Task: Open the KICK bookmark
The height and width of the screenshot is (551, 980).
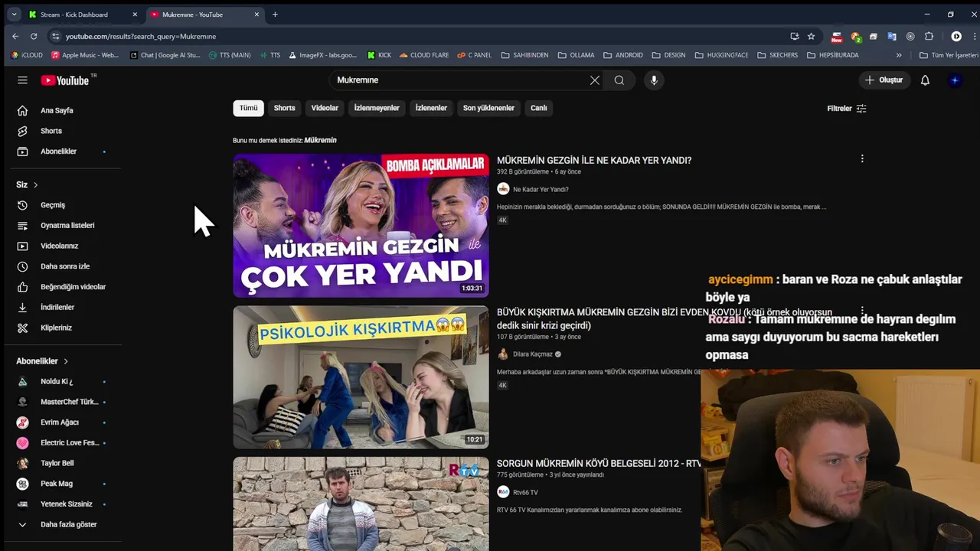Action: point(379,55)
